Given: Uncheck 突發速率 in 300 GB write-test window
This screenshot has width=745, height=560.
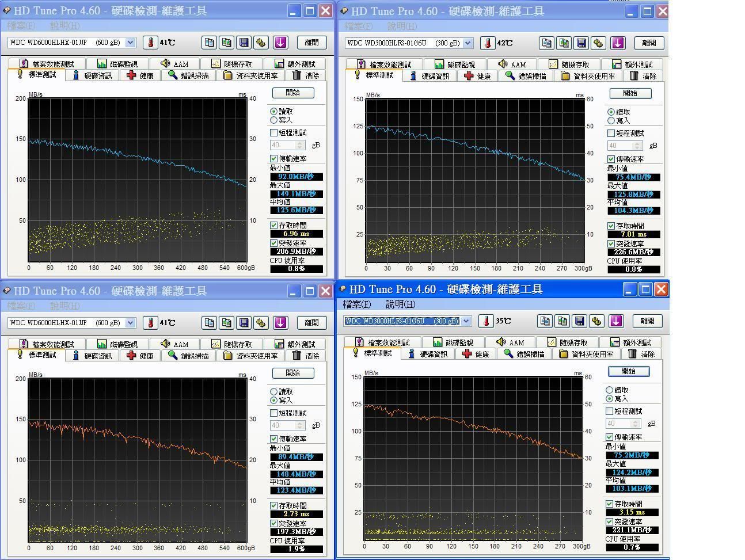Looking at the screenshot, I should point(610,521).
